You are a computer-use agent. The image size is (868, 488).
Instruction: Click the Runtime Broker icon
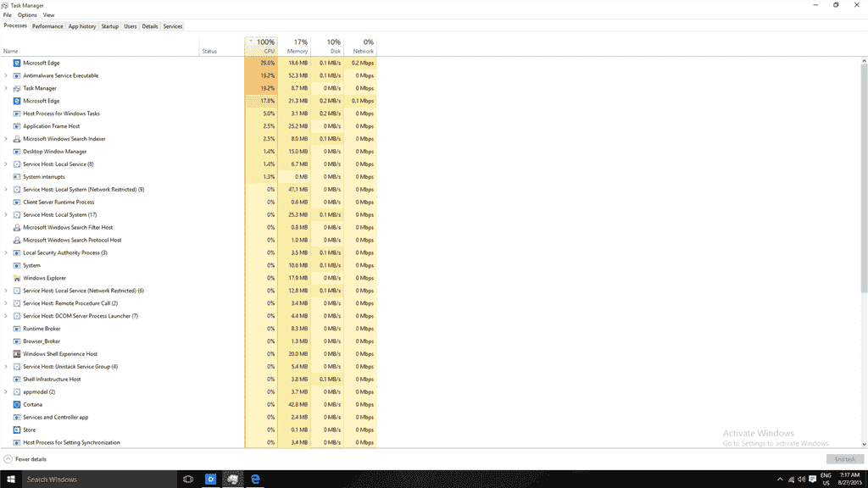coord(17,329)
